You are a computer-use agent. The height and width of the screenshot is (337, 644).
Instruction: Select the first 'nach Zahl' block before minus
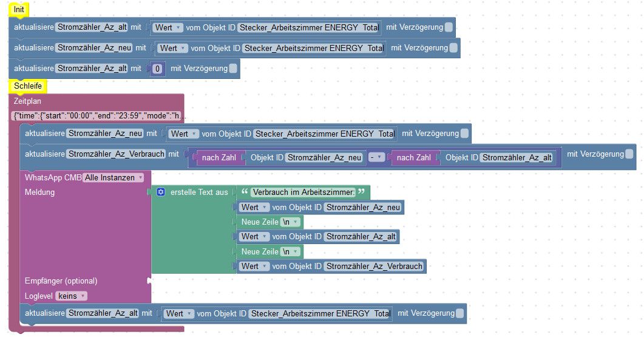click(x=219, y=157)
